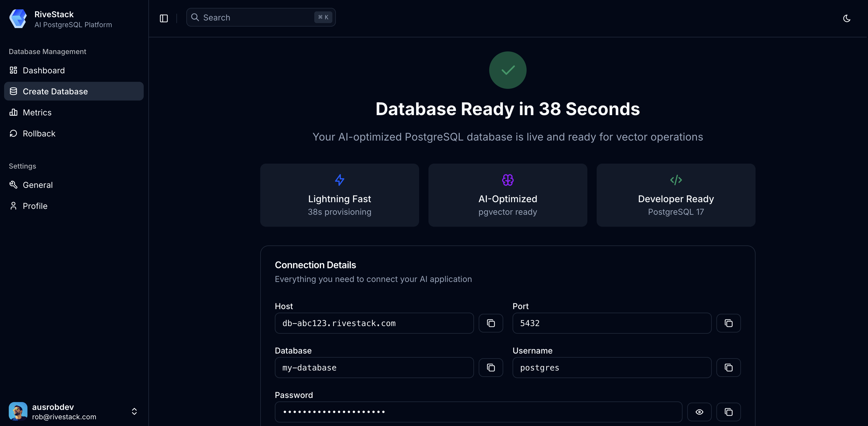Click the search magnifier icon

[x=195, y=17]
